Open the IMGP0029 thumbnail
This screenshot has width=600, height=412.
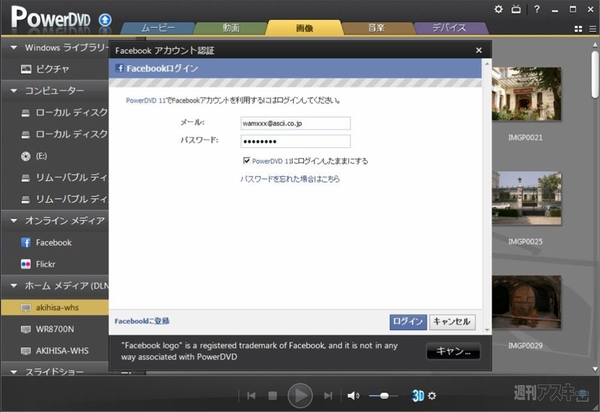point(527,302)
